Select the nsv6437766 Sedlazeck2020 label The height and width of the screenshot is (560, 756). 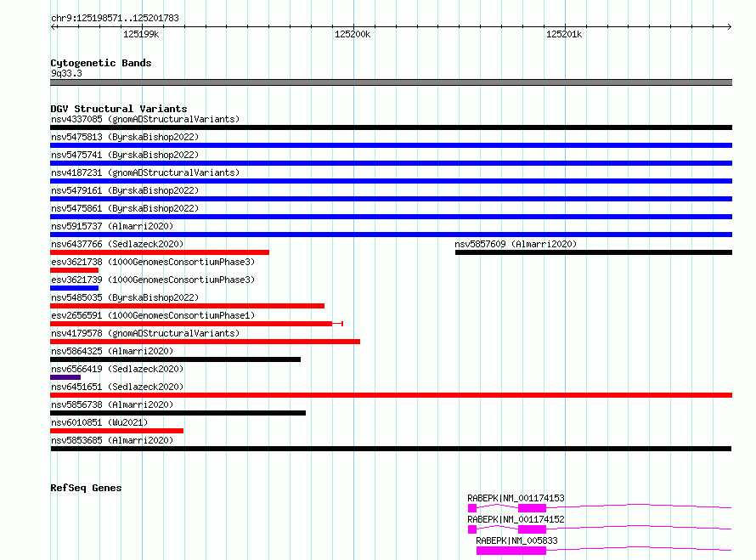117,244
